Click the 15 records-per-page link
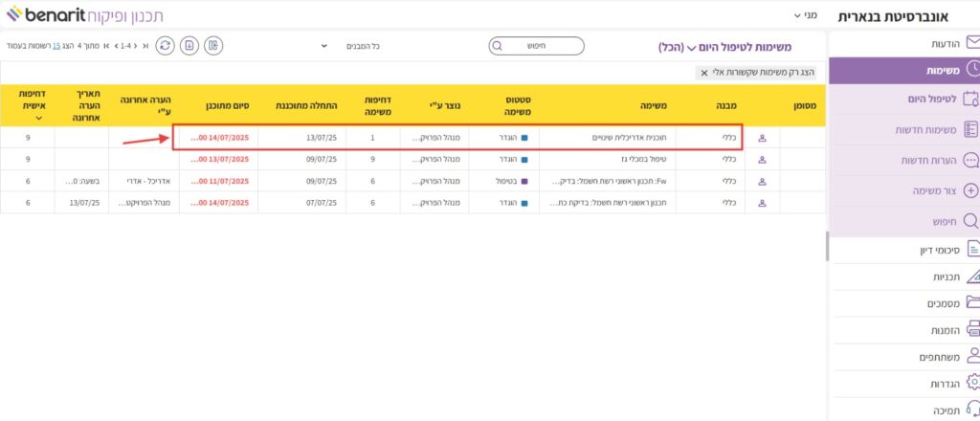 (56, 46)
